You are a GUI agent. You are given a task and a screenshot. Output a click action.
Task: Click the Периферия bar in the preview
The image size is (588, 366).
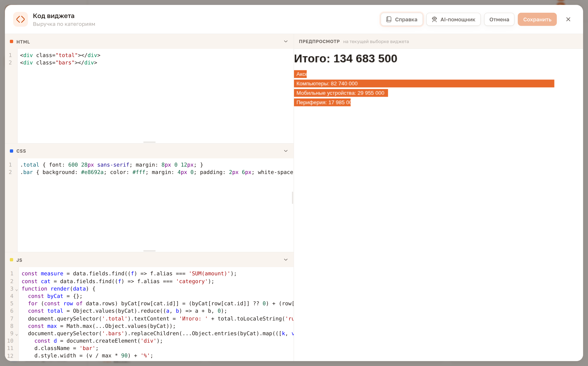click(x=322, y=102)
